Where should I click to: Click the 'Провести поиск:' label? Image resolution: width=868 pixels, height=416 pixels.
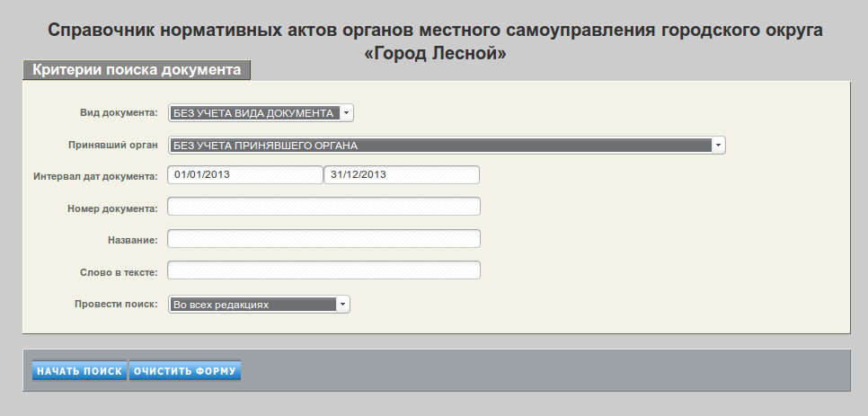[x=116, y=304]
